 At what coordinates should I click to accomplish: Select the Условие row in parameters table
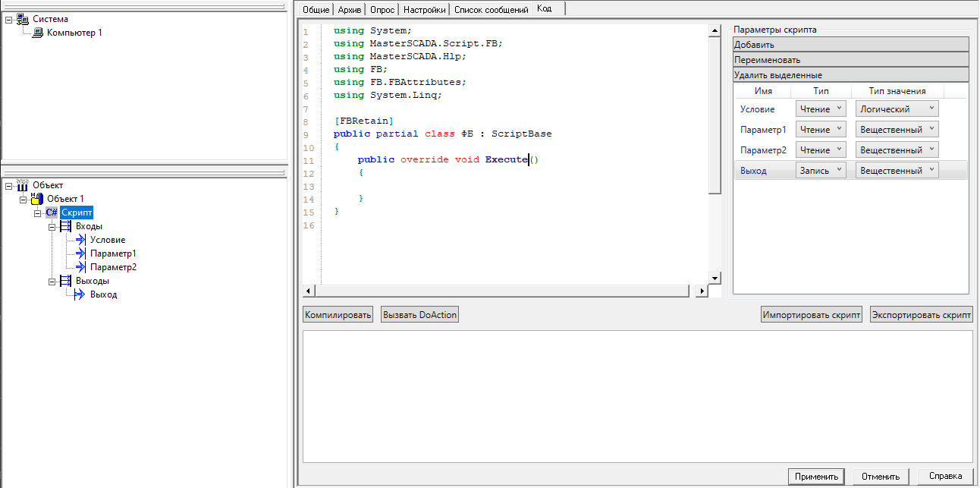851,109
